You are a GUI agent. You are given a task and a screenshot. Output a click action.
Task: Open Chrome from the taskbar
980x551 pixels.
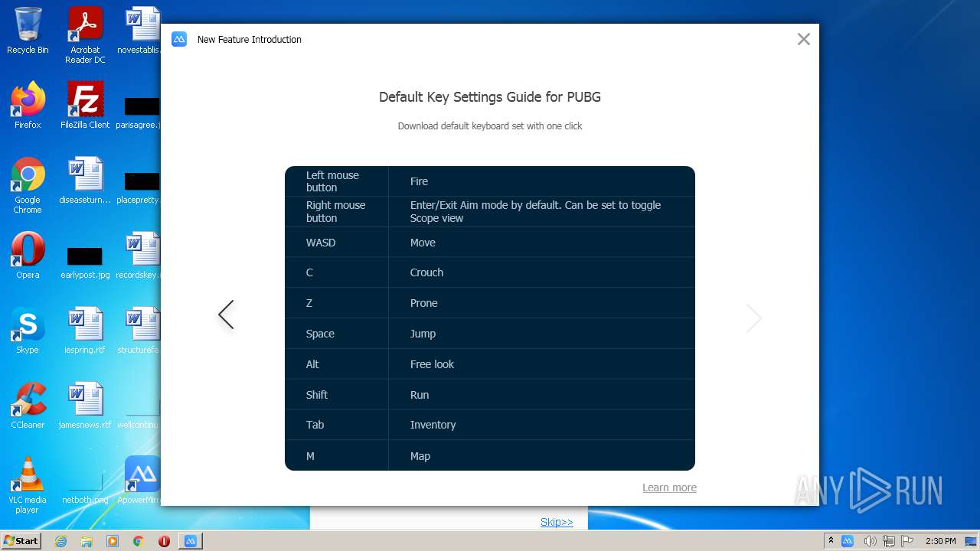pyautogui.click(x=139, y=541)
